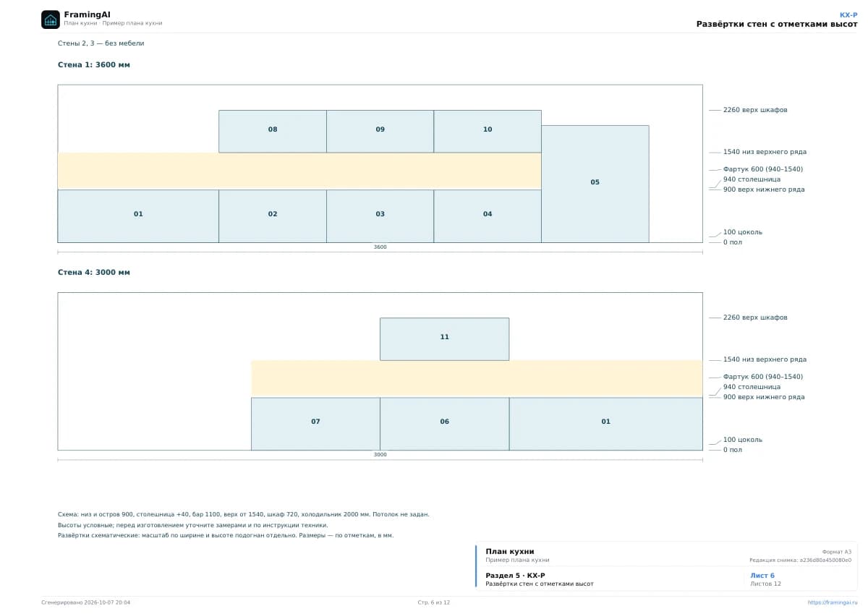Image resolution: width=868 pixels, height=614 pixels.
Task: Click the yellow backsplash band on wall 4
Action: 477,378
